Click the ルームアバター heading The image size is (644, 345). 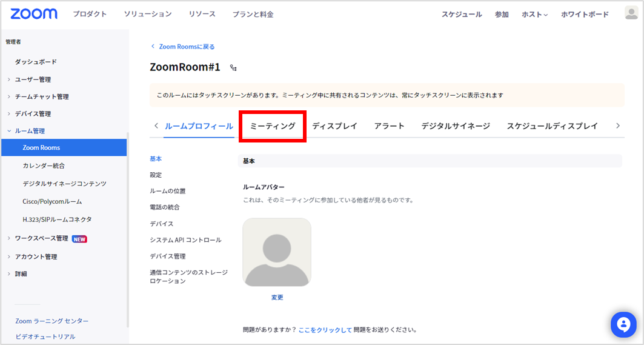pyautogui.click(x=264, y=187)
